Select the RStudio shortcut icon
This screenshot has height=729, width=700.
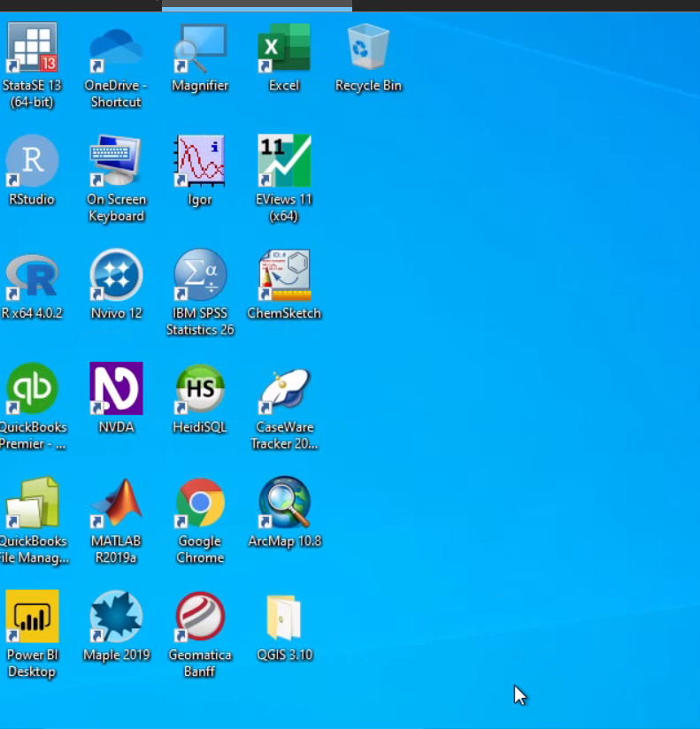click(32, 160)
